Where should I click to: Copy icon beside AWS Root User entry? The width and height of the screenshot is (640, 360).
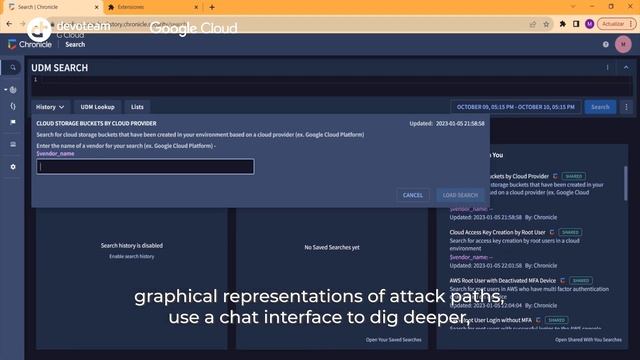point(562,280)
